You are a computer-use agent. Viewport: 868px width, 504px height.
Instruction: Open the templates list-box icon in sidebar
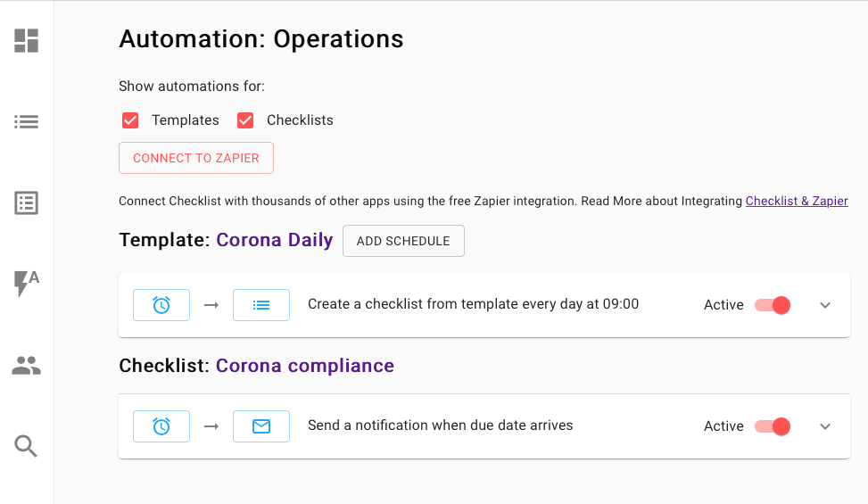[x=26, y=203]
